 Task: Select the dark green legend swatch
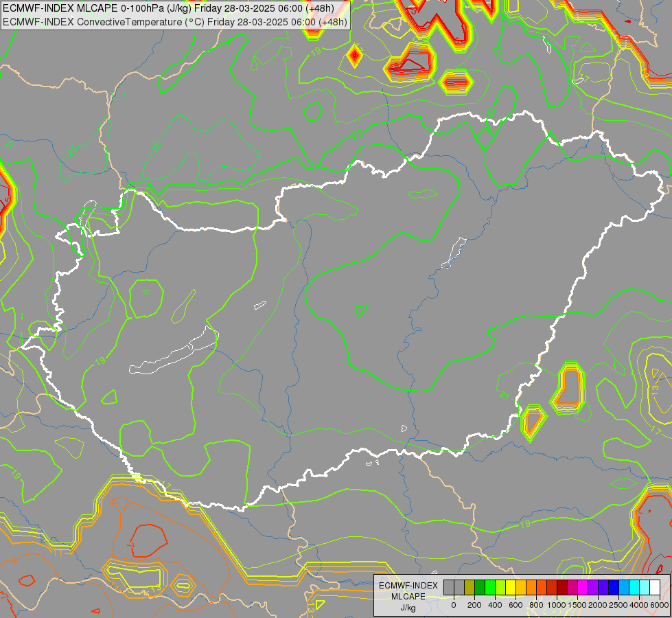pyautogui.click(x=480, y=588)
